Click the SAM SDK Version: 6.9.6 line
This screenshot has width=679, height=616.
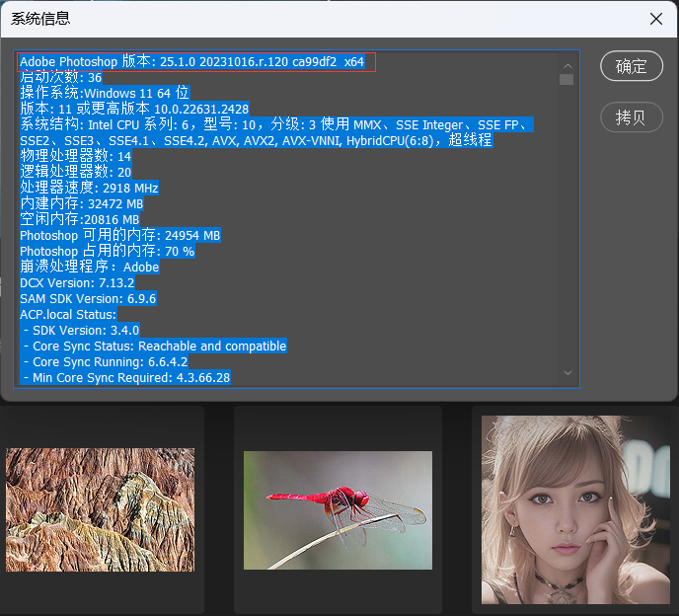coord(88,298)
